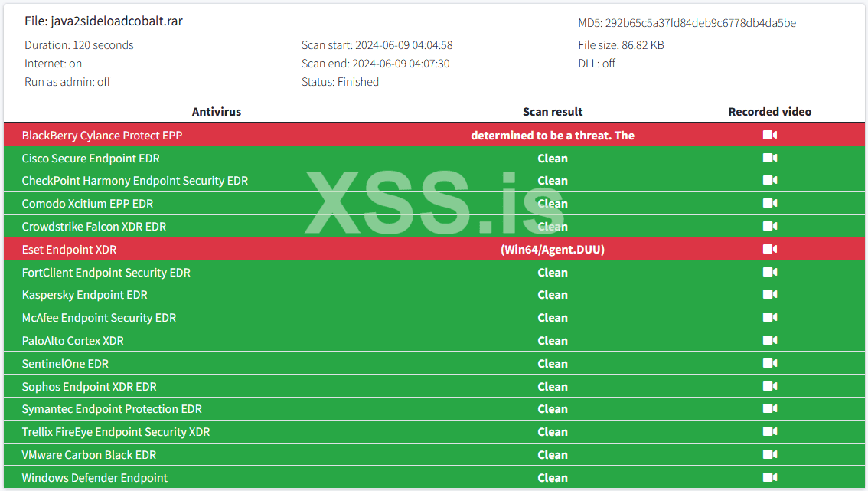Click the DLL: off text

point(597,64)
